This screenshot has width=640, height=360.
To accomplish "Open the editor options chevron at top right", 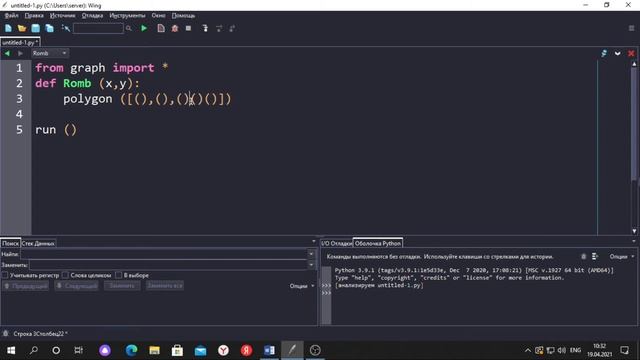I will pos(618,53).
